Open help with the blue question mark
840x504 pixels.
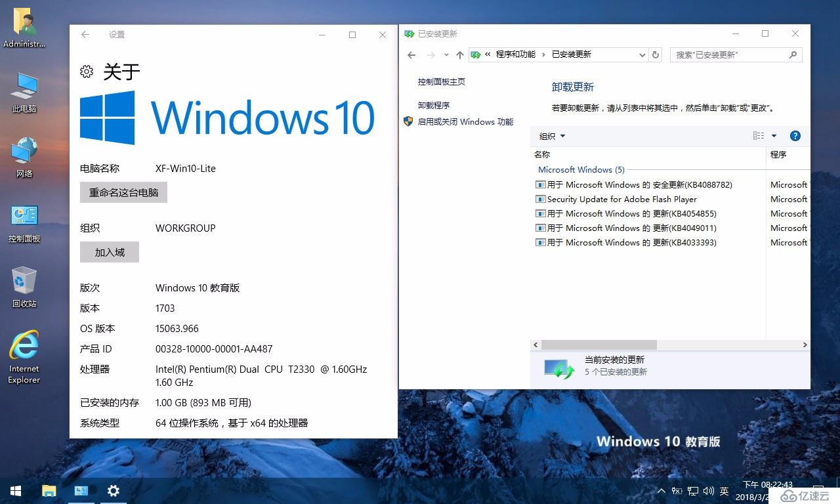coord(795,136)
